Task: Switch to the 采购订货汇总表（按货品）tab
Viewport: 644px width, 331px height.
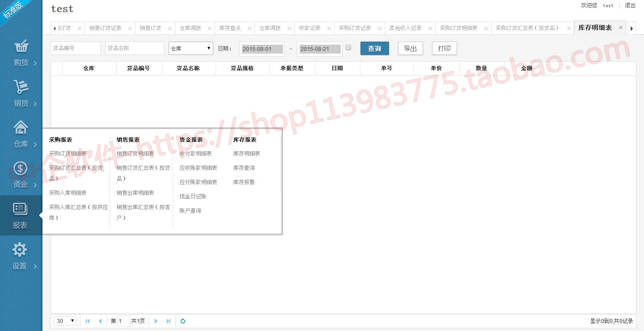Action: (528, 28)
